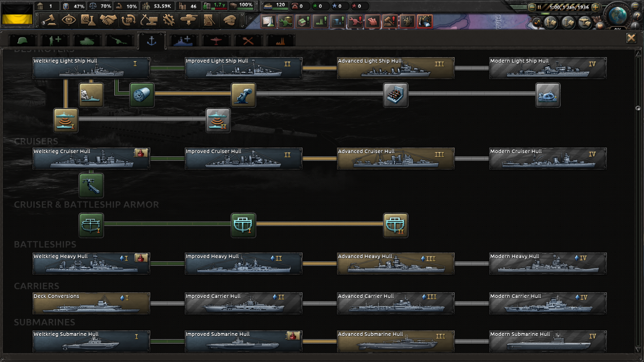Click the Improved Carrier Hull entry
644x362 pixels.
click(x=244, y=303)
